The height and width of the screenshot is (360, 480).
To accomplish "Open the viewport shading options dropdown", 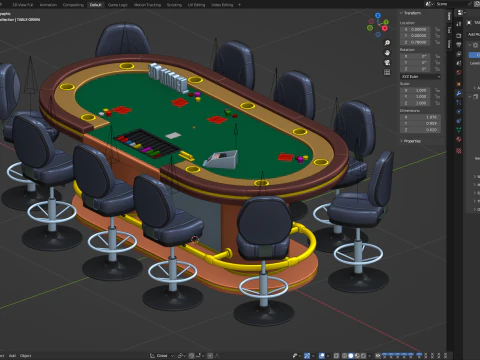I will tap(370, 356).
